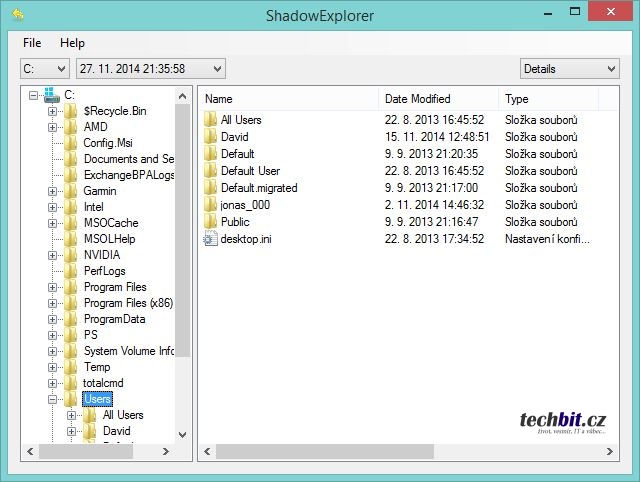Expand the $Recycle.Bin tree node
Screen dimensions: 640x482
tap(52, 111)
